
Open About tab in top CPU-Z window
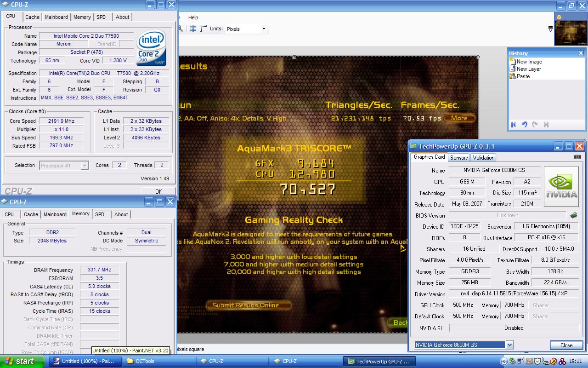[123, 17]
